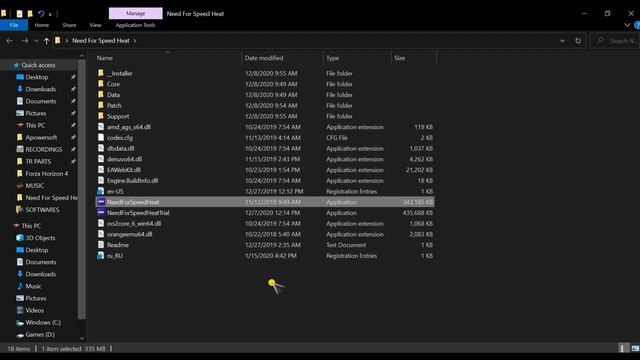Open TR PARTS folder in sidebar
This screenshot has height=360, width=640.
38,161
